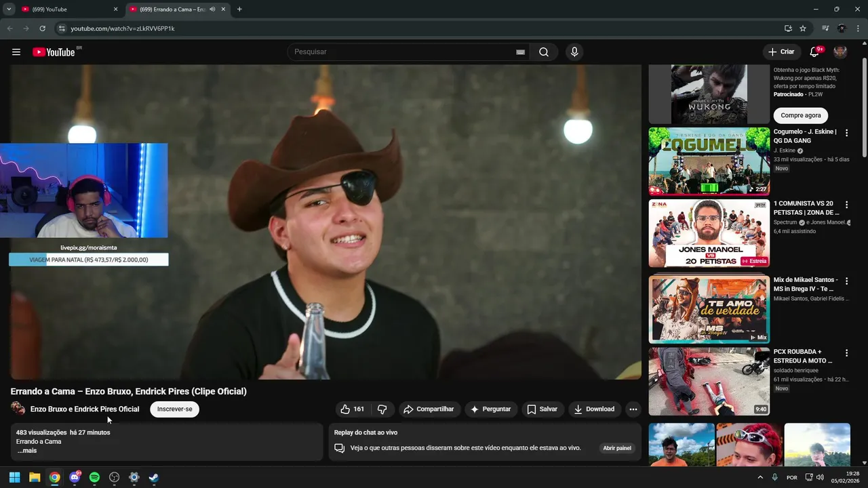868x488 pixels.
Task: Open the Jones Manoel 20 Petistas thumbnail
Action: pyautogui.click(x=709, y=233)
